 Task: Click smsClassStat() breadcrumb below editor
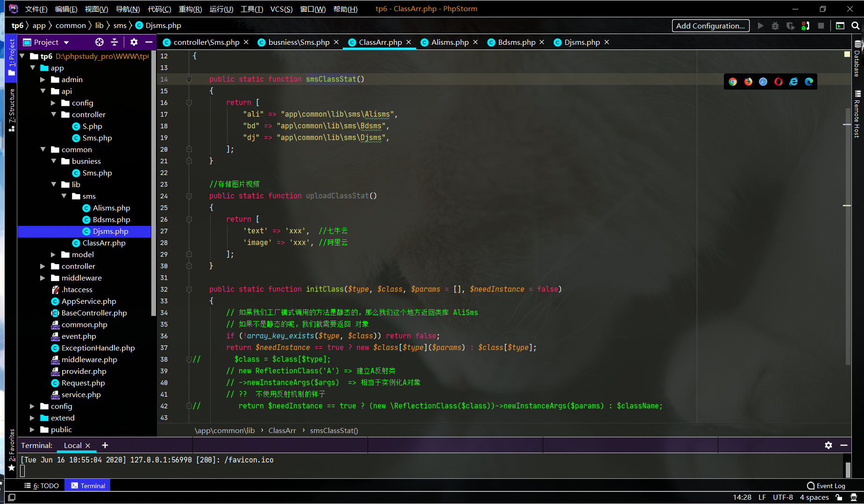(334, 430)
